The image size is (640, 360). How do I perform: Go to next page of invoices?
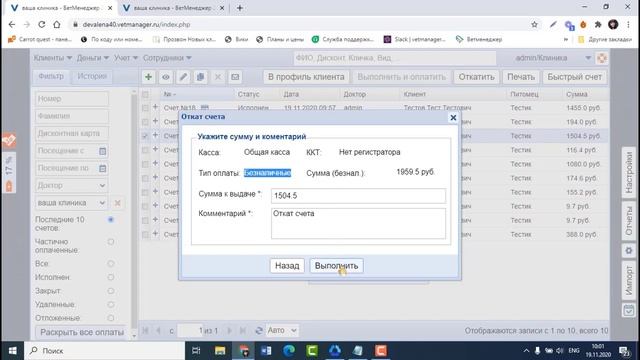pos(229,331)
